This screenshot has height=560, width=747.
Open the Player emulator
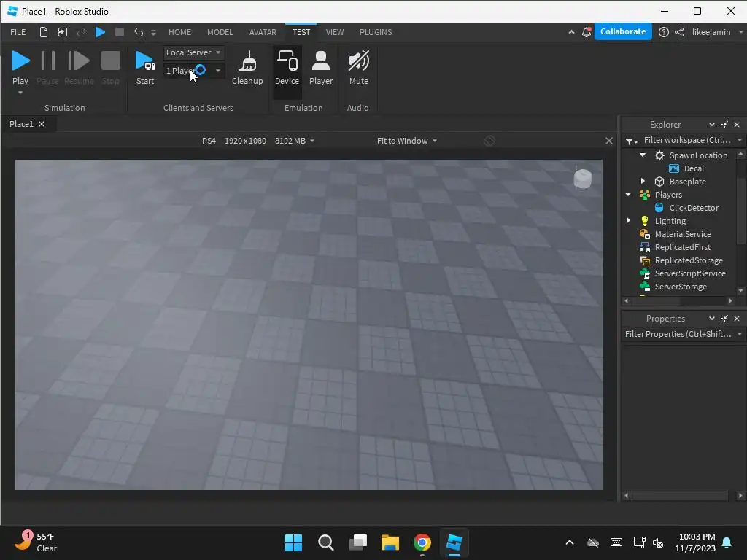tap(321, 68)
